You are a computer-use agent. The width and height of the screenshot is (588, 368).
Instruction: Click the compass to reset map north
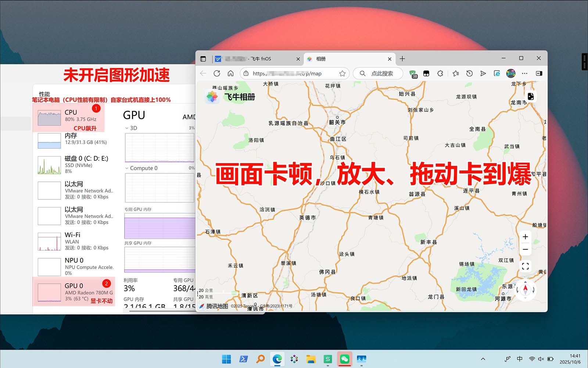525,289
